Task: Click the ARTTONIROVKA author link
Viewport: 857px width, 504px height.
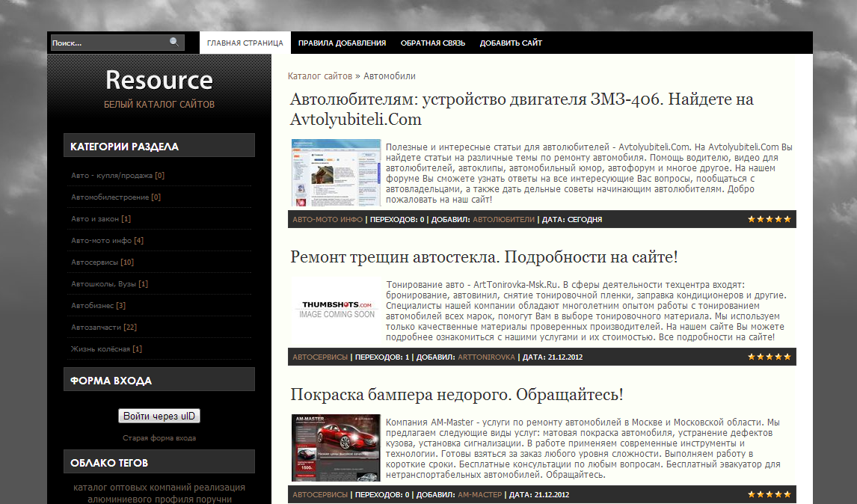Action: [x=486, y=357]
